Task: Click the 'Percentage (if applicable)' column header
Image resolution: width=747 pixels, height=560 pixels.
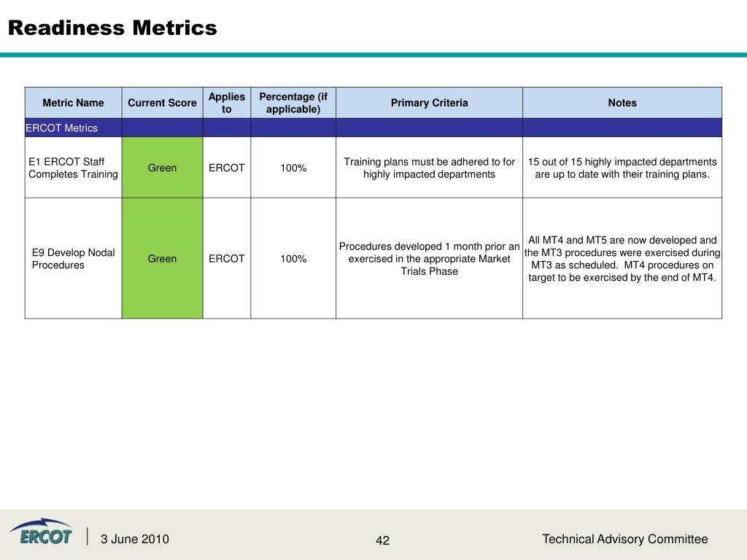Action: click(x=293, y=103)
